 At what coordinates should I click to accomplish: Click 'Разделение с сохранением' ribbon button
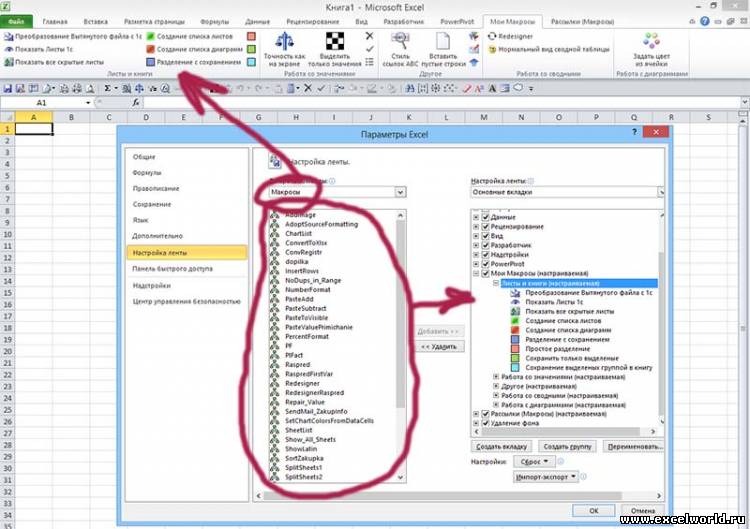pyautogui.click(x=194, y=62)
